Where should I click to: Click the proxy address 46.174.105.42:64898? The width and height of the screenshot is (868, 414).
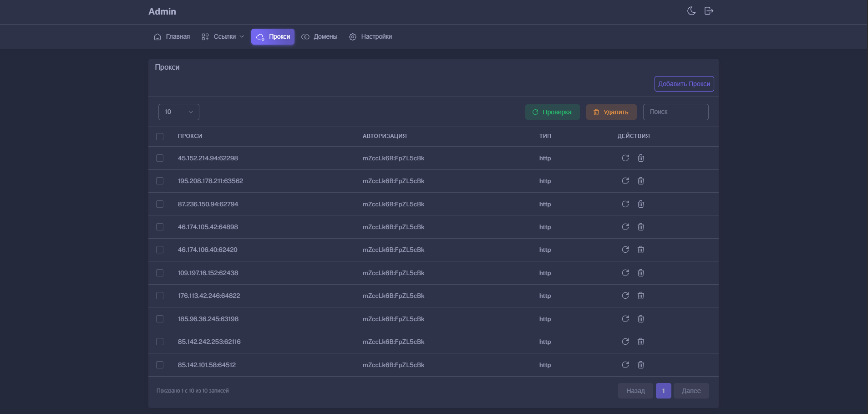(x=208, y=227)
